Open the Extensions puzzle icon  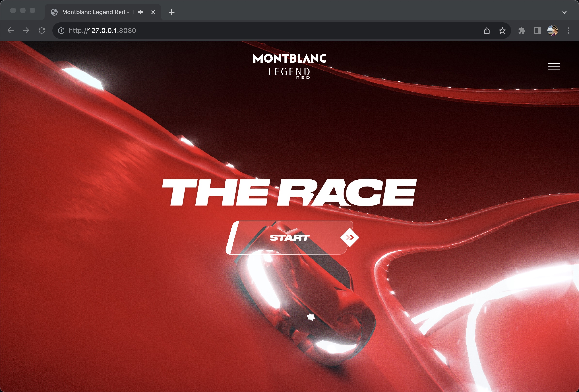tap(522, 31)
